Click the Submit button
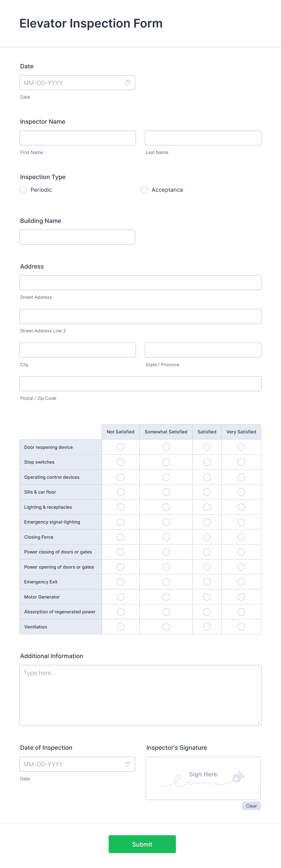 click(x=142, y=844)
